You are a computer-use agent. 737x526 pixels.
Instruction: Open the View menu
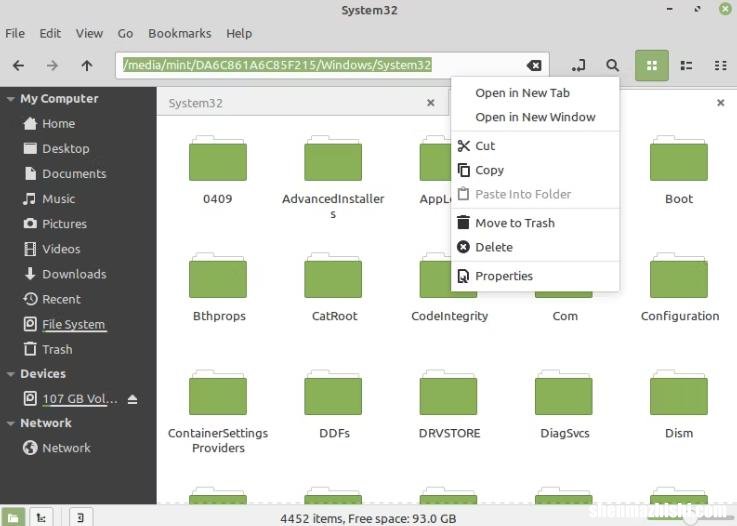click(89, 33)
